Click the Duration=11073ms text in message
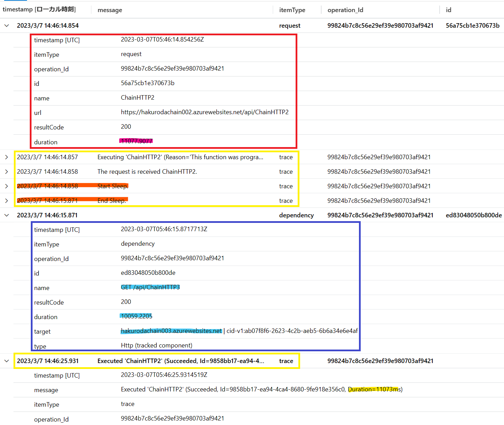The width and height of the screenshot is (504, 425). (x=373, y=389)
